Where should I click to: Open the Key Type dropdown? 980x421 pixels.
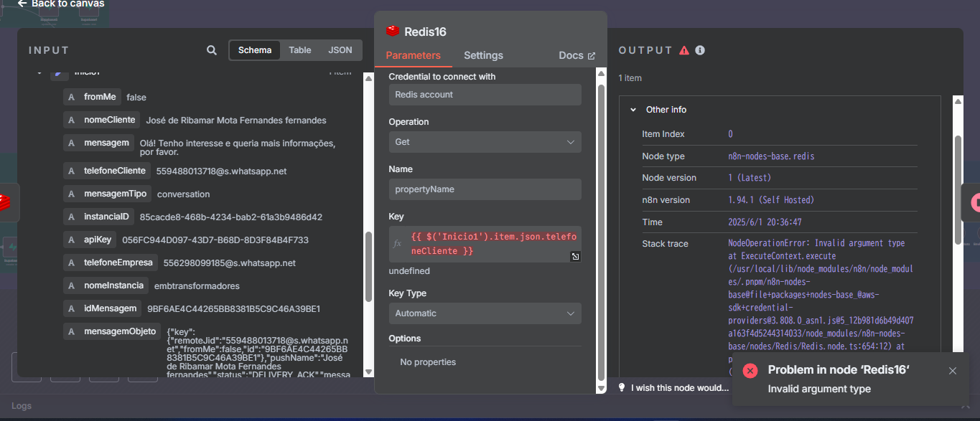tap(485, 313)
